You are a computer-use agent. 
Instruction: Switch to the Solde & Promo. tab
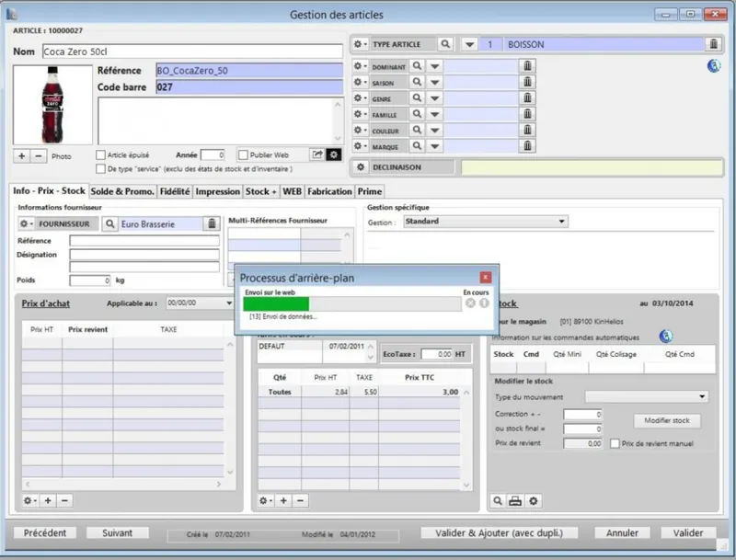(122, 191)
